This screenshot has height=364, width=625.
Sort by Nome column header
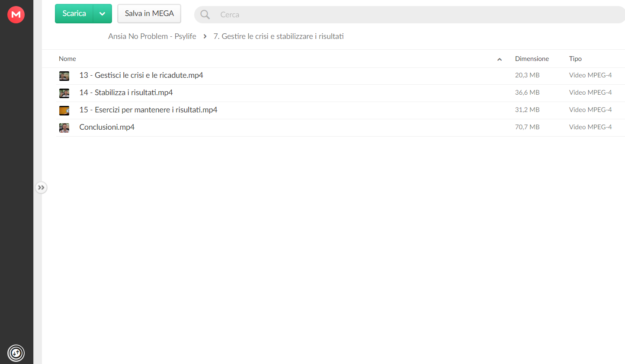click(67, 59)
